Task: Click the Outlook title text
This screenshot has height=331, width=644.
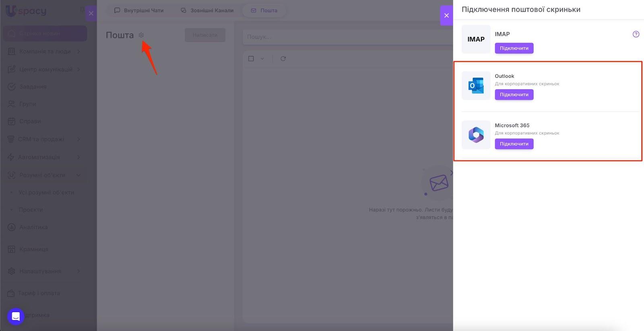Action: 504,76
